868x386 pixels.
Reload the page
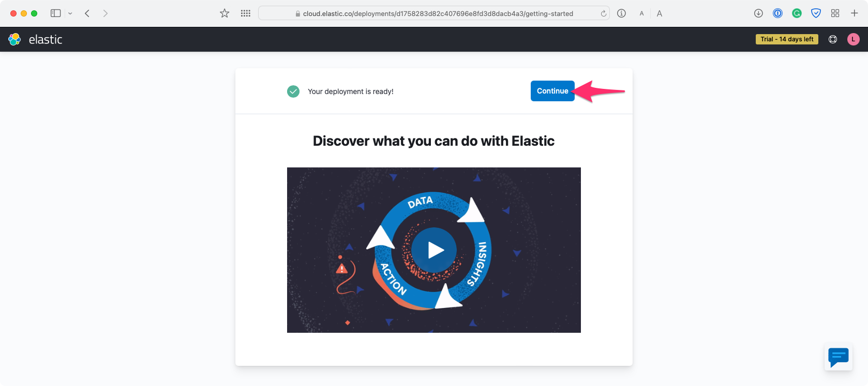(603, 13)
